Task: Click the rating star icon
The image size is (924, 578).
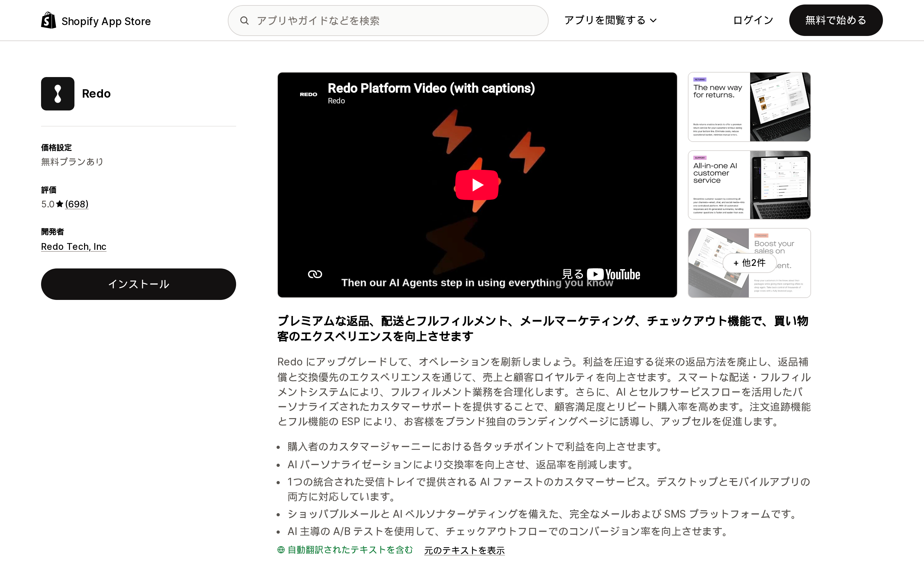Action: (60, 204)
